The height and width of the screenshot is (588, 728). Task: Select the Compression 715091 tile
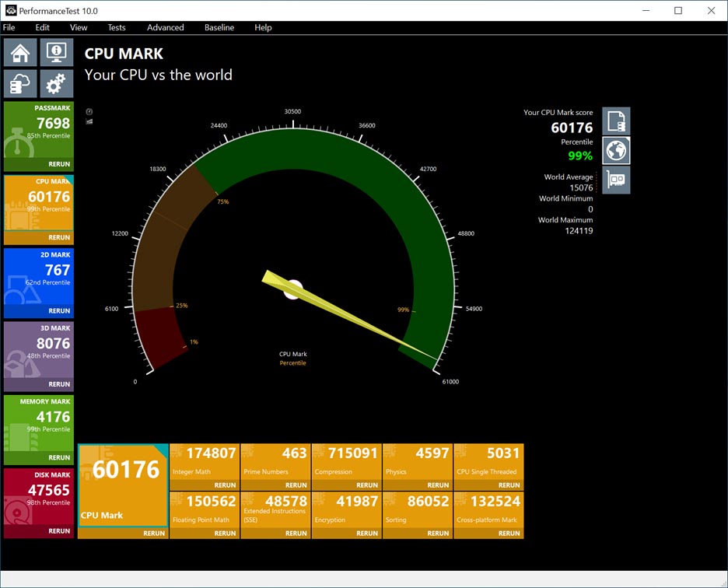point(346,462)
